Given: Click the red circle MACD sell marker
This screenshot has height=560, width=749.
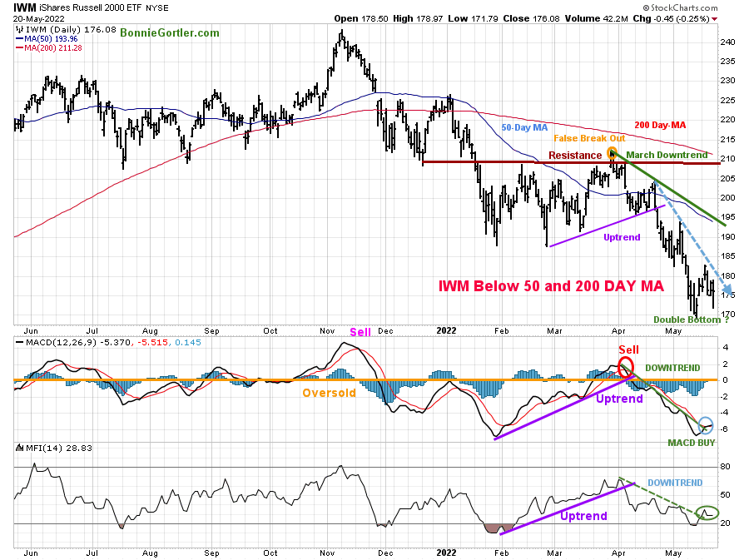Looking at the screenshot, I should tap(625, 367).
